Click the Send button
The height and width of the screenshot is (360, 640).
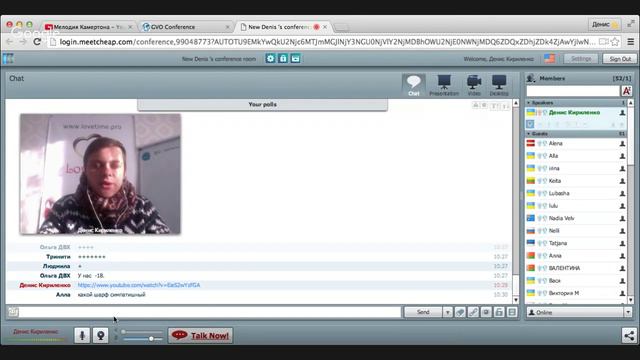click(x=423, y=312)
